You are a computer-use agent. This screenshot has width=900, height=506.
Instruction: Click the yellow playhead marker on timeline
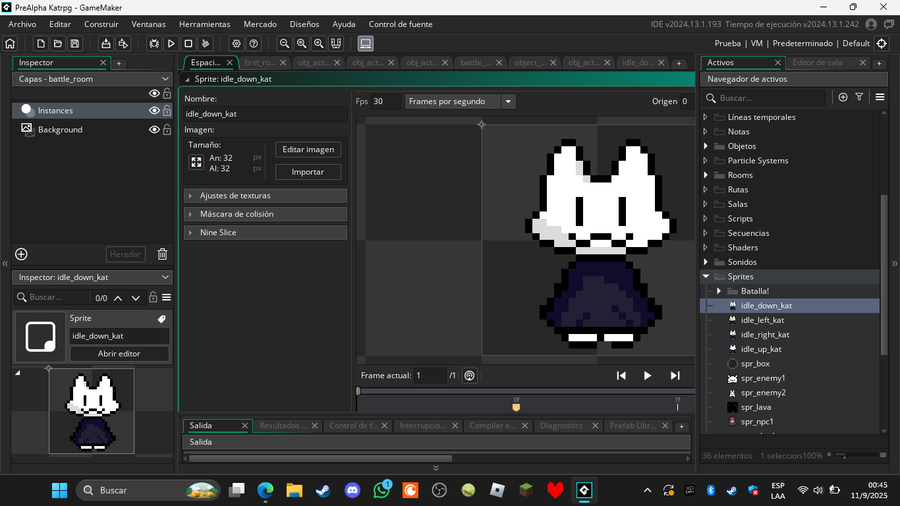pyautogui.click(x=516, y=406)
